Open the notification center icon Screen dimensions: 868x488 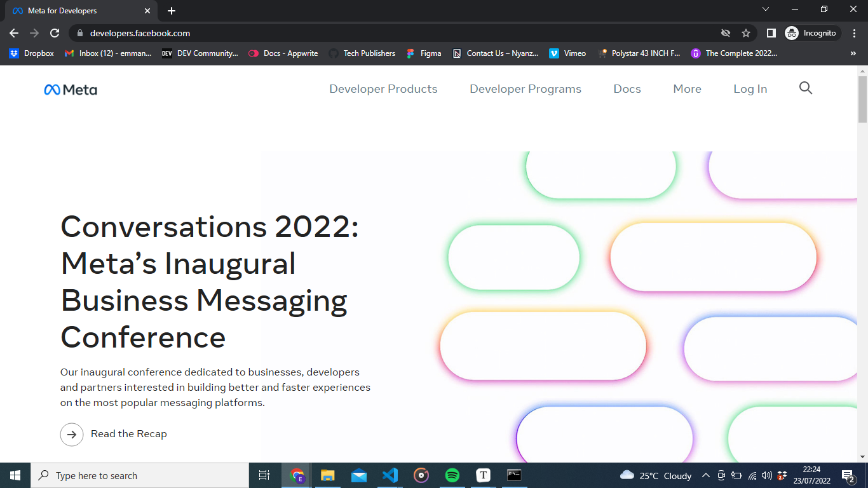848,475
